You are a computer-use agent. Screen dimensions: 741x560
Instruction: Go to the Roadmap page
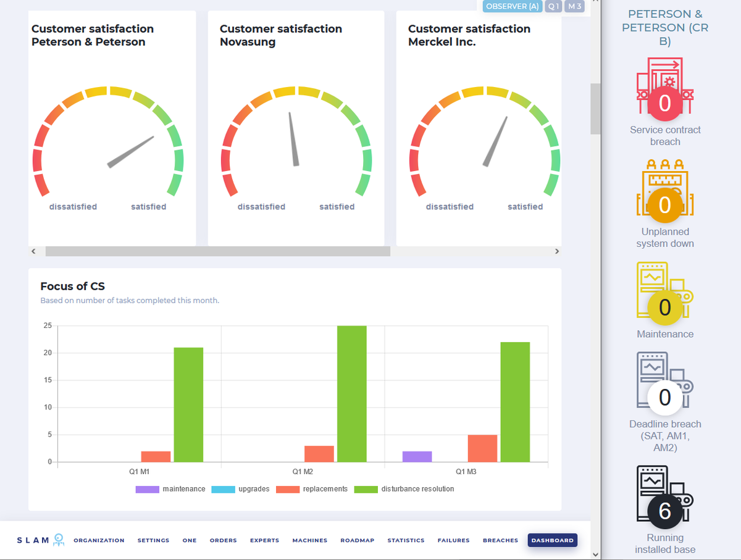tap(358, 540)
